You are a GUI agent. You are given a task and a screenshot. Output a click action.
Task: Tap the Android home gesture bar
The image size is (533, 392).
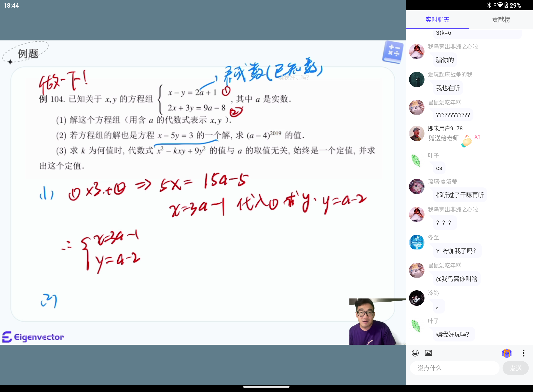[266, 387]
